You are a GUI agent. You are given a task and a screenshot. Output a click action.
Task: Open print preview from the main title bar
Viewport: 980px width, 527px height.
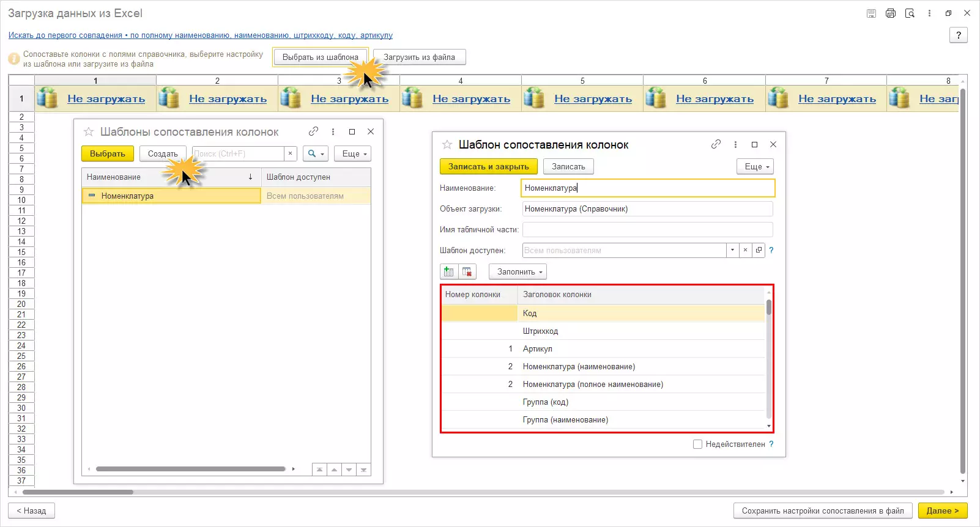910,13
